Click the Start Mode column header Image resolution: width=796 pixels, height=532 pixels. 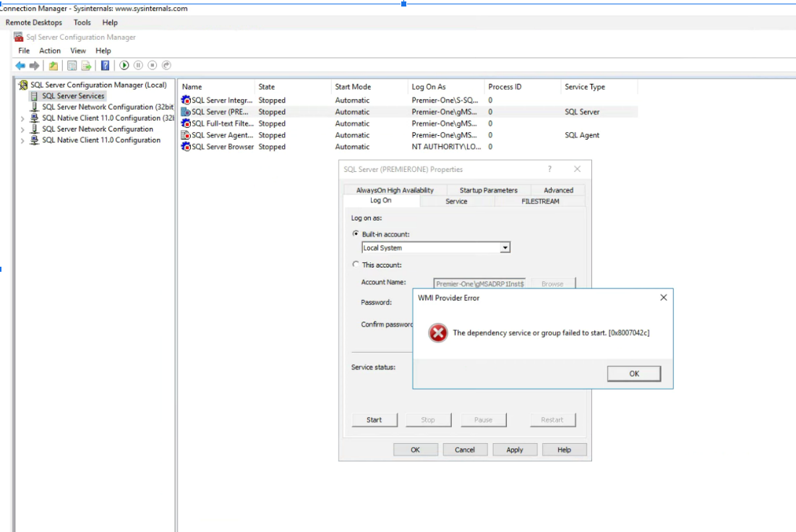point(369,87)
